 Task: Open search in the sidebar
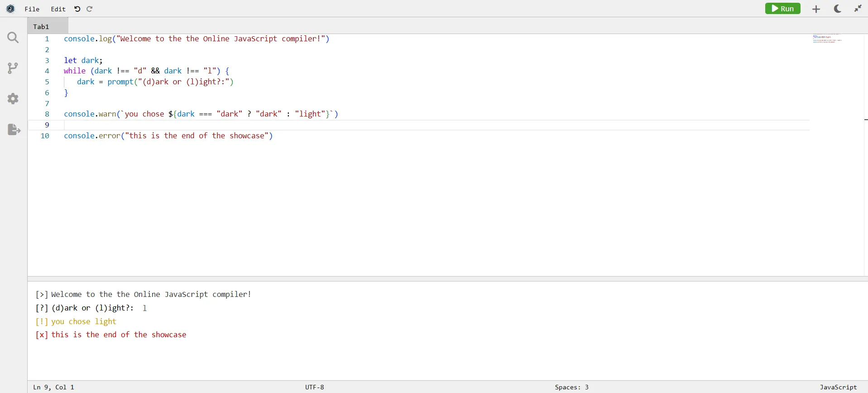tap(13, 38)
